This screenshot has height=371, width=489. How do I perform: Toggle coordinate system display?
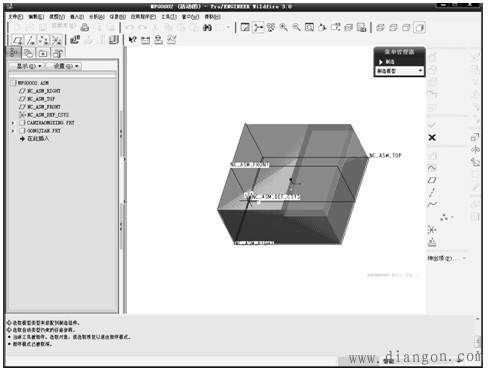click(x=56, y=40)
